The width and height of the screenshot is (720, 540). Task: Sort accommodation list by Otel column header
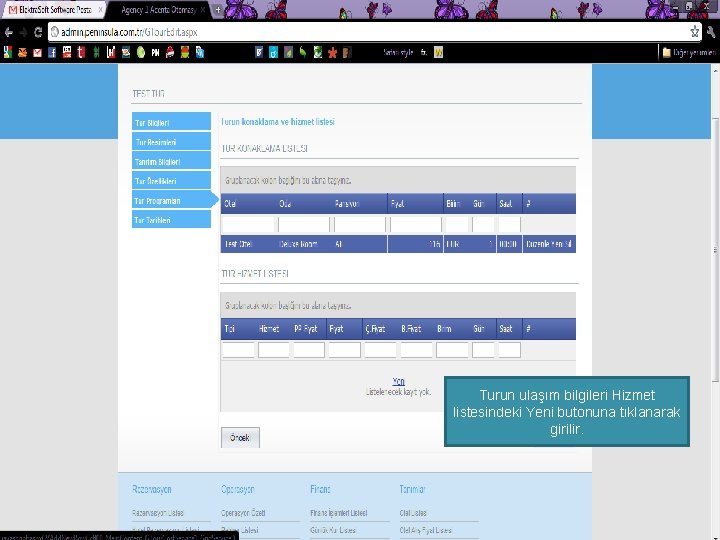(230, 203)
